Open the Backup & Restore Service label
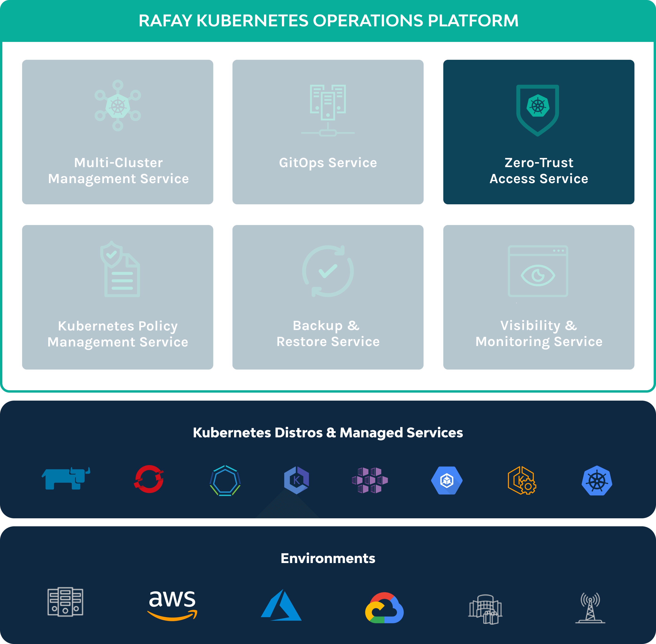The width and height of the screenshot is (656, 644). [328, 334]
